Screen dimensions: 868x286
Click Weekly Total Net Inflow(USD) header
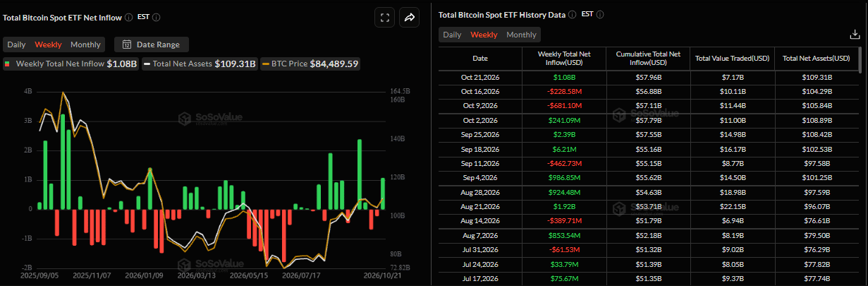click(563, 59)
